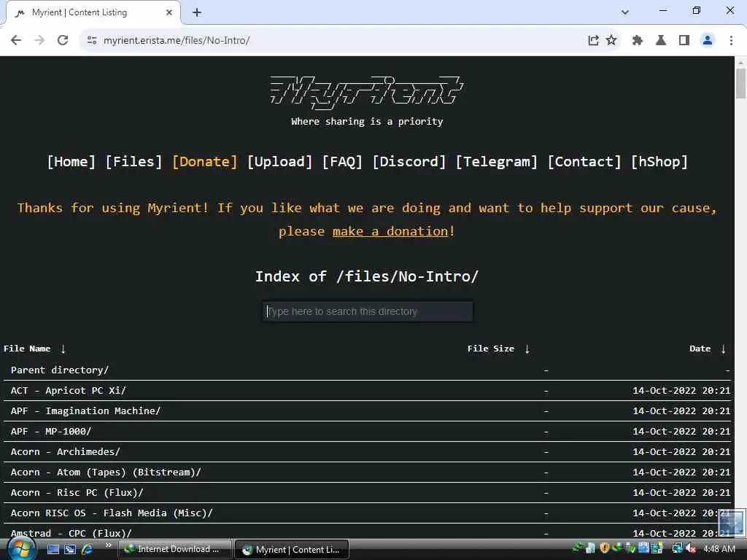Open the [FAQ] navigation link

point(342,161)
